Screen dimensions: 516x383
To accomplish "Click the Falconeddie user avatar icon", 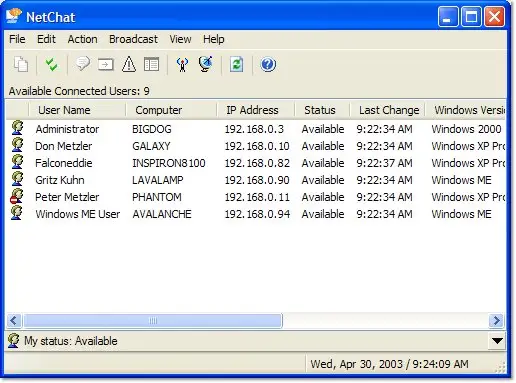I will click(17, 162).
